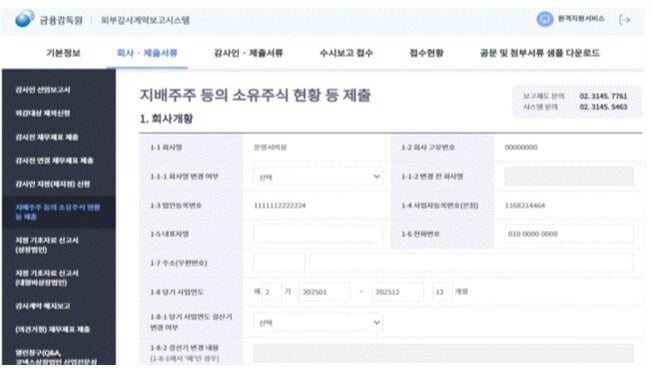The image size is (653, 368).
Task: Select 감사인 선임보고서 in the sidebar
Action: tap(43, 90)
